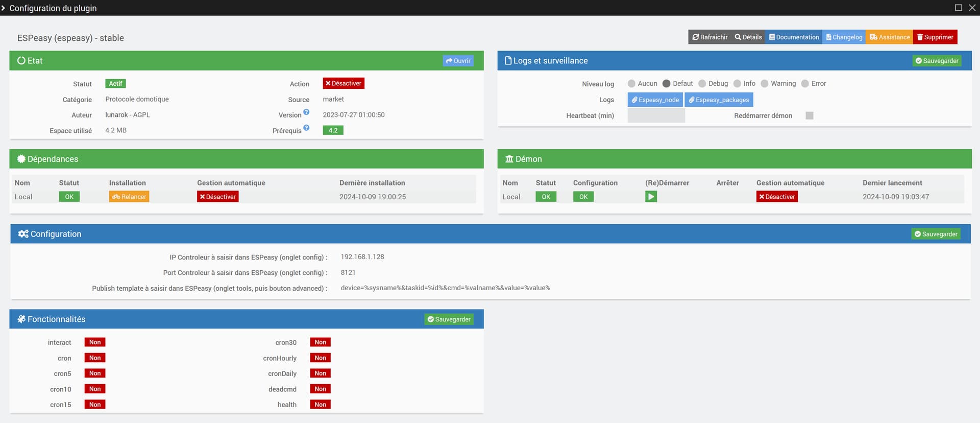Click last launch 2024-10-09 19:03:47

[896, 197]
